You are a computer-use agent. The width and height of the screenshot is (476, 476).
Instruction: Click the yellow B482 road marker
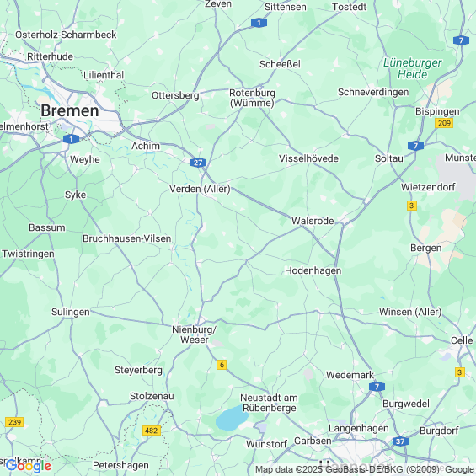[x=152, y=431]
